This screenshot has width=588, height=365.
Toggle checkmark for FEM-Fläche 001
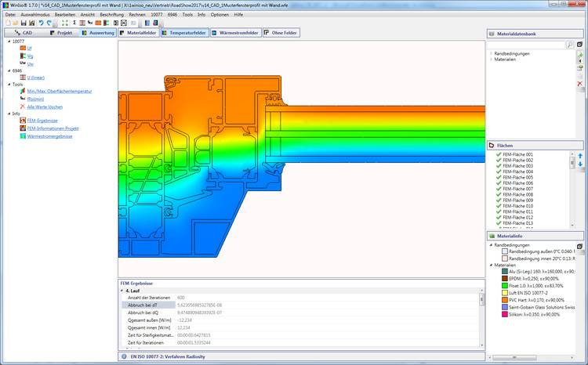pos(499,155)
